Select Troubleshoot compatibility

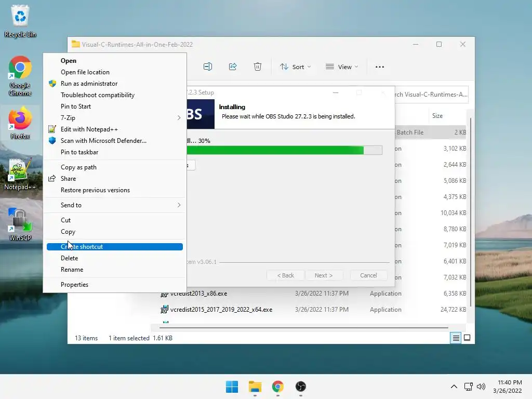point(115,95)
